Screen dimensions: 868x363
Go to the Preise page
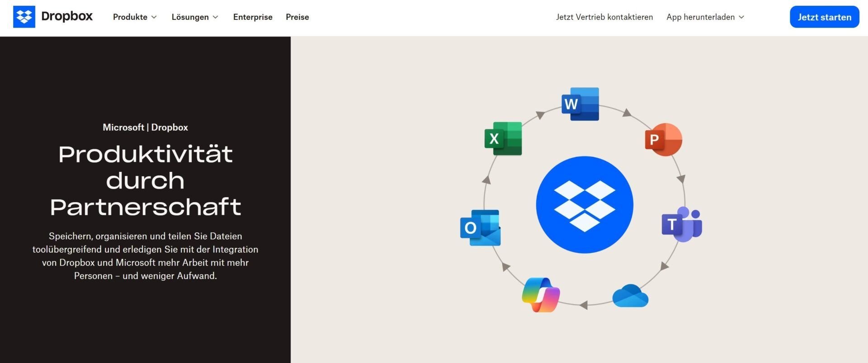click(x=297, y=17)
